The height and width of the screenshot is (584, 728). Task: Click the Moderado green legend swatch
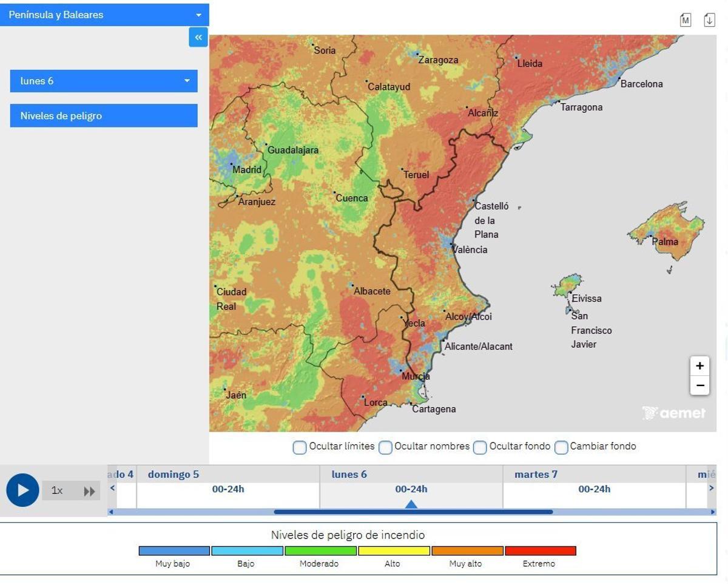click(x=320, y=551)
